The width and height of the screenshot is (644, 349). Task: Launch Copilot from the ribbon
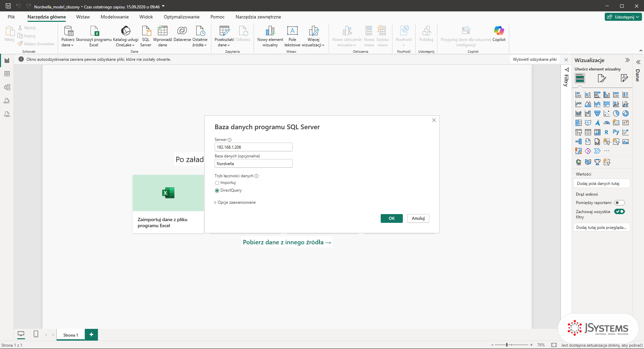coord(499,34)
